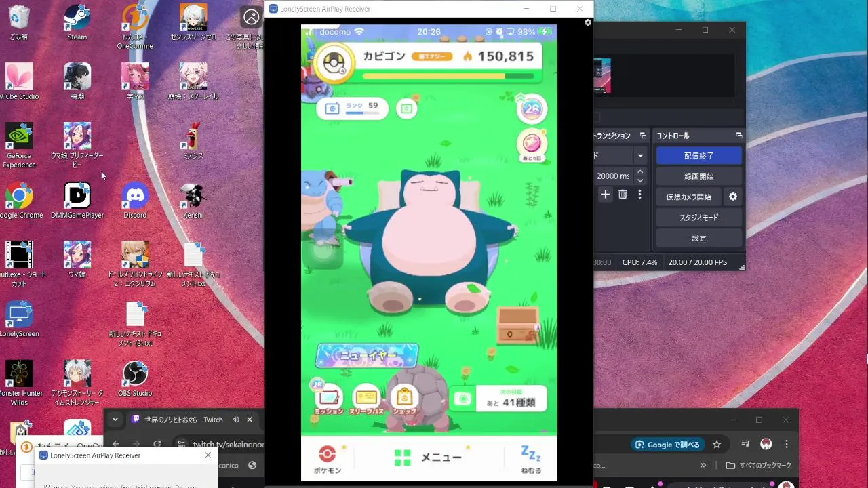Open the Recycle Bin (ごみ箱) icon

pyautogui.click(x=19, y=22)
